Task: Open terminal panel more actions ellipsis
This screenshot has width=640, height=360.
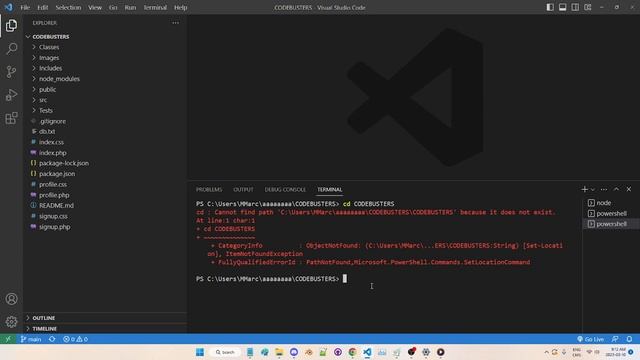Action: pyautogui.click(x=604, y=189)
